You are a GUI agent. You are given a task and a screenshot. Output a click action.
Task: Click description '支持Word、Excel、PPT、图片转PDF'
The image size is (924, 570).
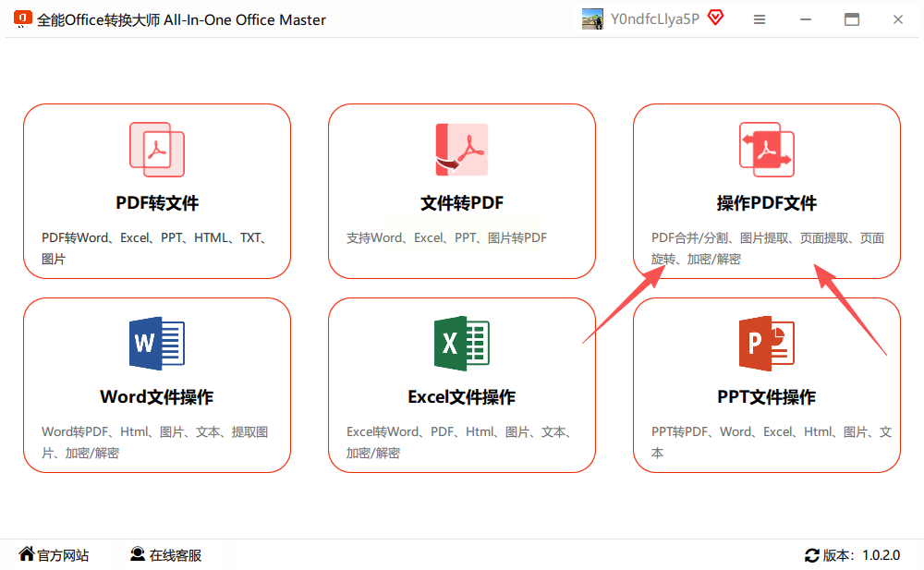pos(446,237)
